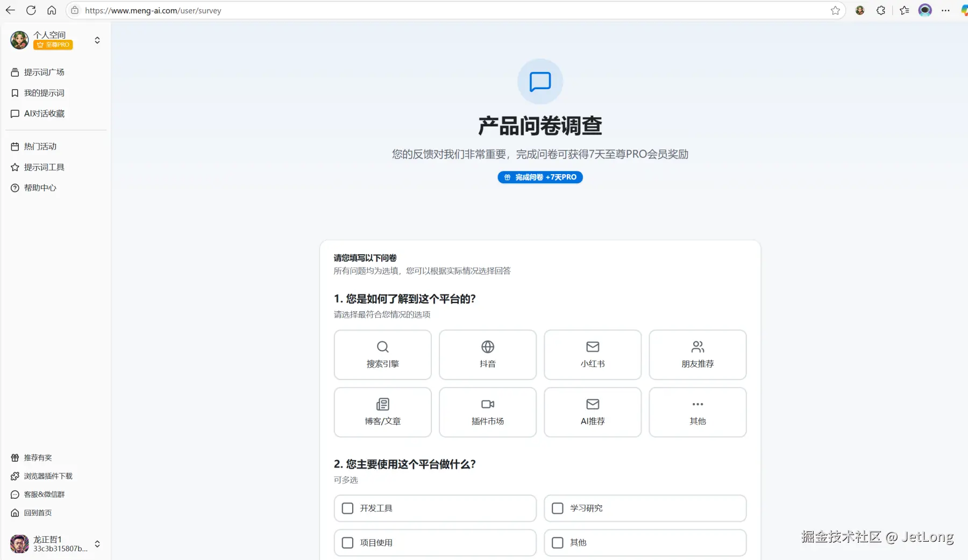Click the 产品问卷调查 heading text
The image size is (968, 560).
point(540,126)
